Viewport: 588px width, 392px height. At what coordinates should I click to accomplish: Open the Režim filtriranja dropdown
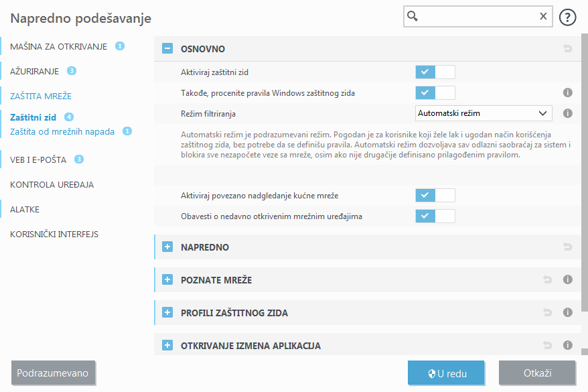click(x=484, y=113)
